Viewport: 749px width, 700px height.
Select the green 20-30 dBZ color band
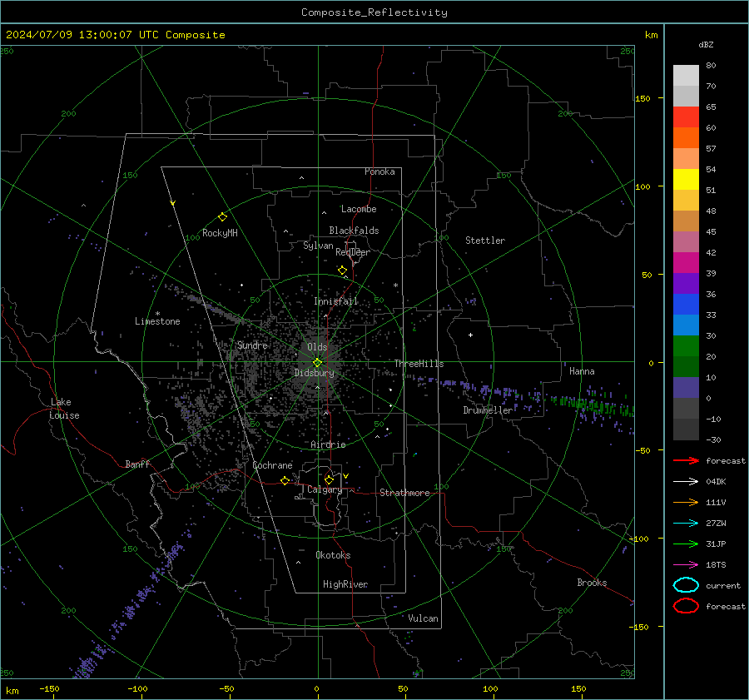[x=686, y=346]
